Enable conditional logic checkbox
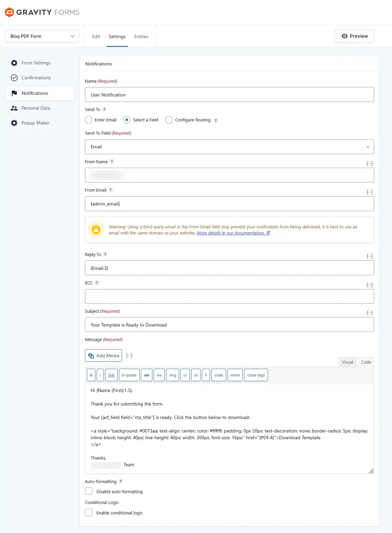Image resolution: width=392 pixels, height=533 pixels. pyautogui.click(x=89, y=512)
